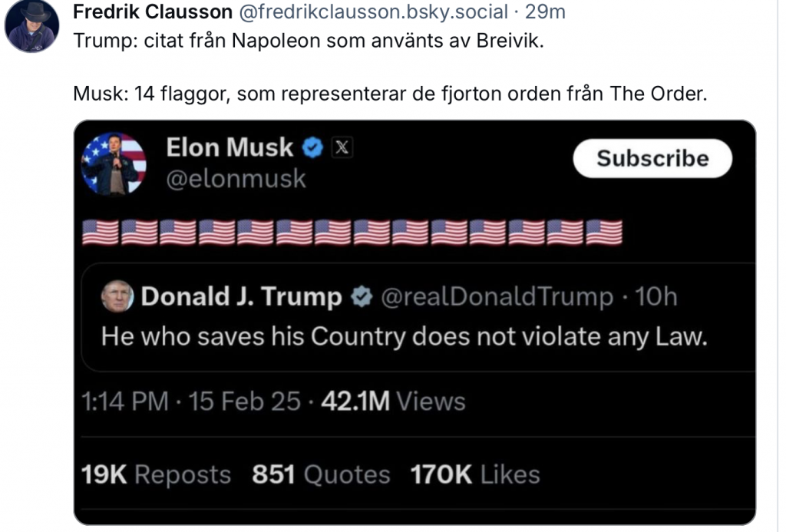The height and width of the screenshot is (532, 786).
Task: Click the @elonmusk handle
Action: coord(236,179)
